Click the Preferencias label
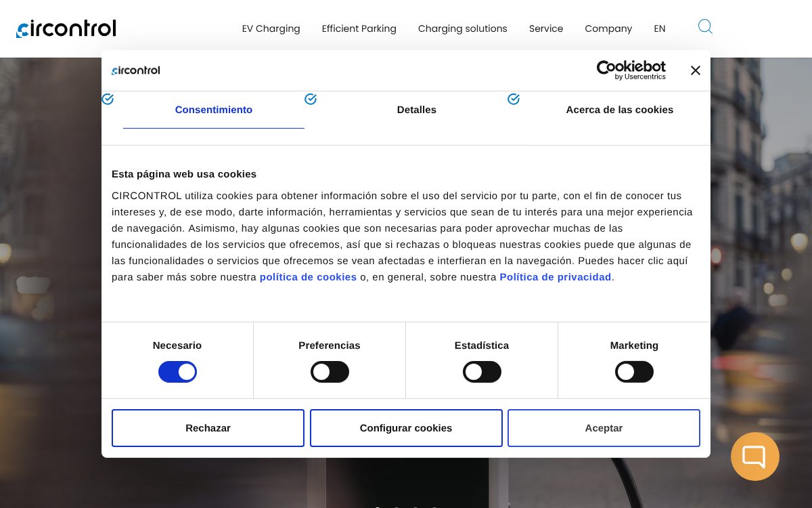Viewport: 812px width, 508px height. 330,345
